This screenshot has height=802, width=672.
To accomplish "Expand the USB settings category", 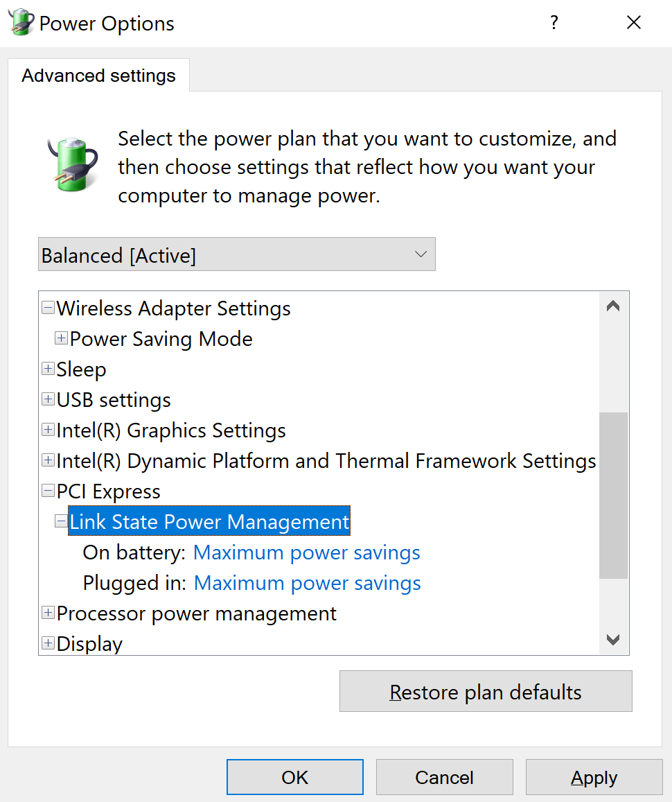I will coord(48,399).
